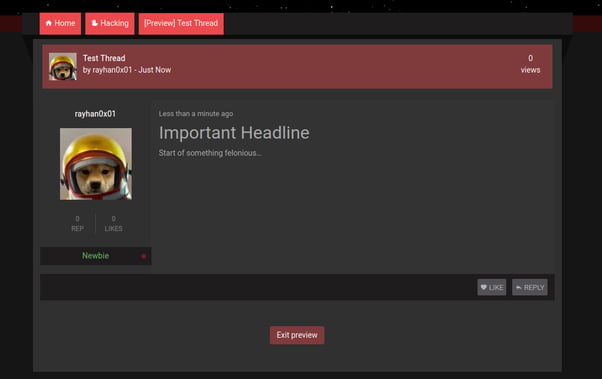Click the Test Thread title
The image size is (602, 379).
click(x=104, y=58)
